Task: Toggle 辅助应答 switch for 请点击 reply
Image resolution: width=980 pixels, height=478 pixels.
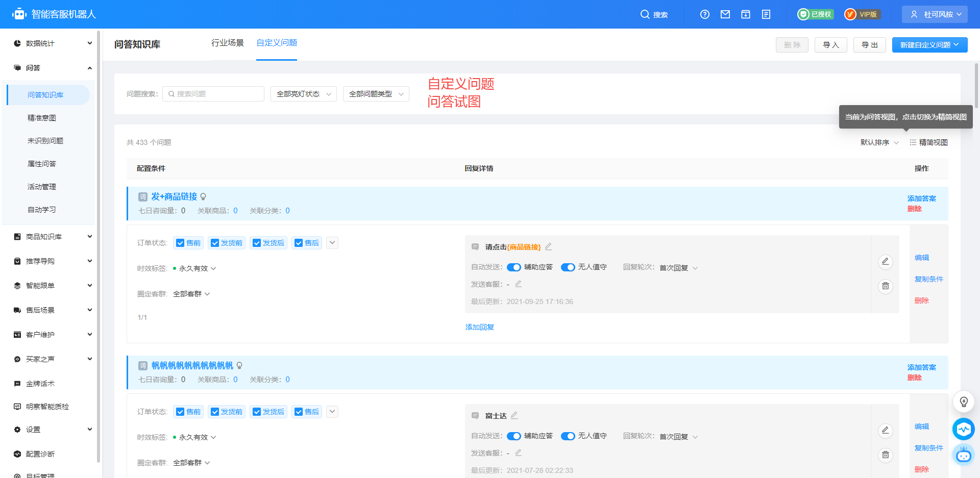Action: [514, 267]
